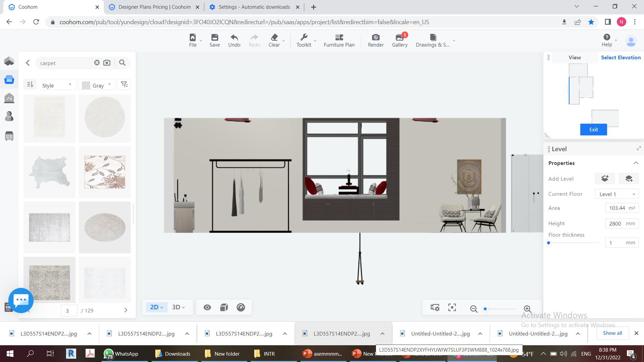This screenshot has width=644, height=362.
Task: Open the Gallery panel
Action: tap(399, 40)
